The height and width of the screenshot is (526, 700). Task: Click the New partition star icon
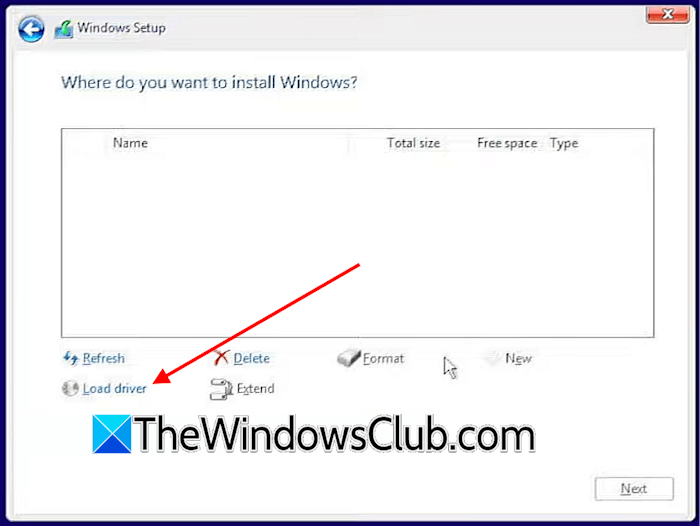(493, 358)
